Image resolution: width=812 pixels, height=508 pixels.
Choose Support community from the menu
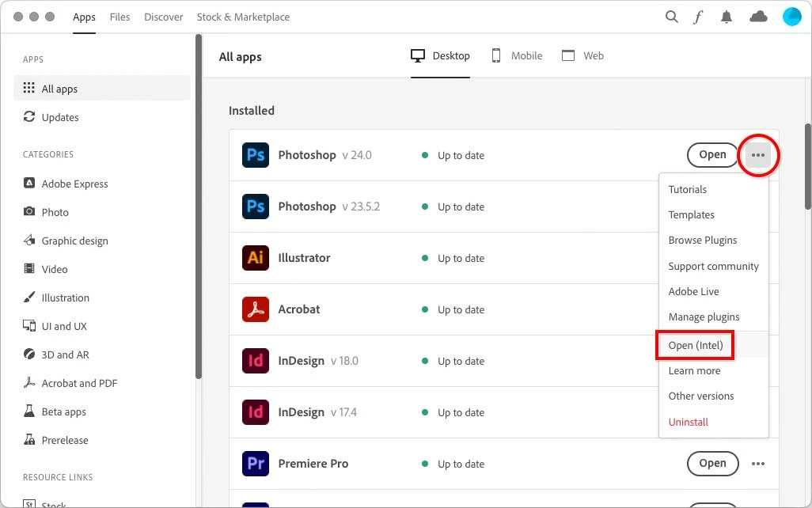point(714,266)
